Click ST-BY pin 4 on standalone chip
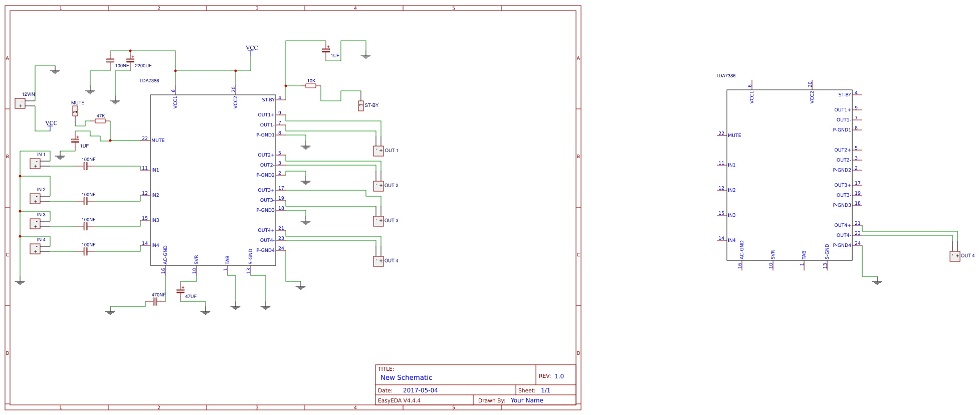 point(857,94)
